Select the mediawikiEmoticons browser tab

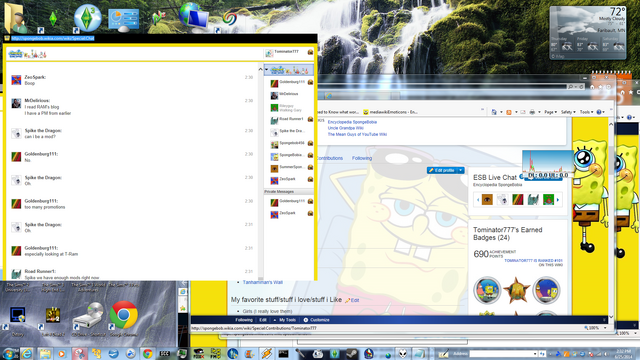click(390, 112)
